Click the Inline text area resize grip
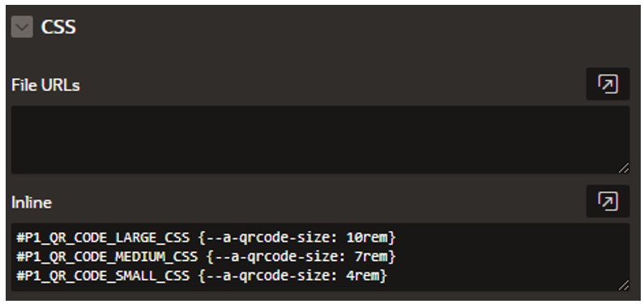This screenshot has height=304, width=644. tap(624, 285)
